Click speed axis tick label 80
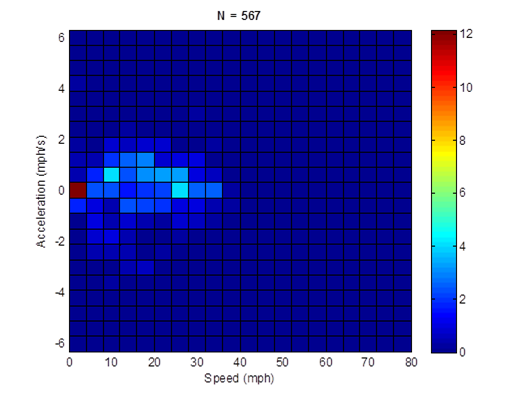Screen dimensions: 528x395 point(411,362)
